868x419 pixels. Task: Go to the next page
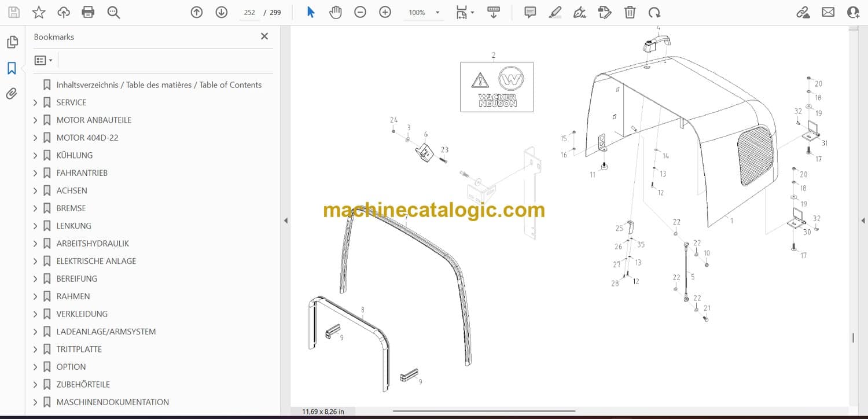pos(222,12)
